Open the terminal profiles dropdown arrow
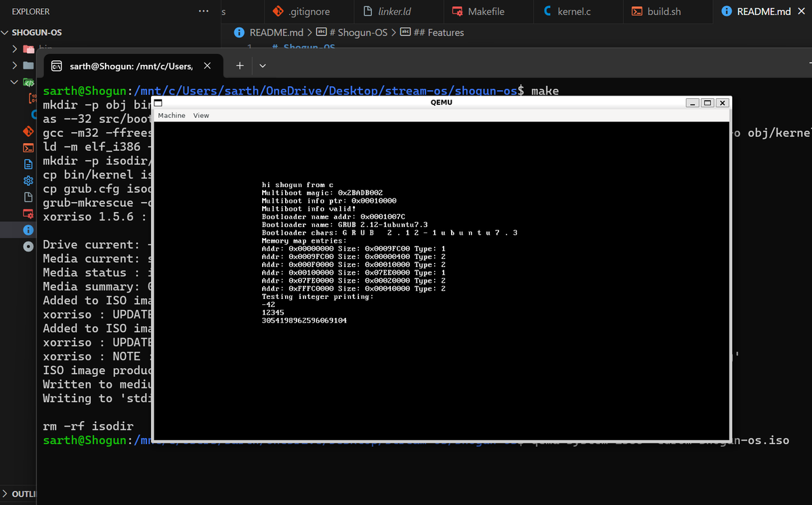The height and width of the screenshot is (505, 812). pos(263,66)
